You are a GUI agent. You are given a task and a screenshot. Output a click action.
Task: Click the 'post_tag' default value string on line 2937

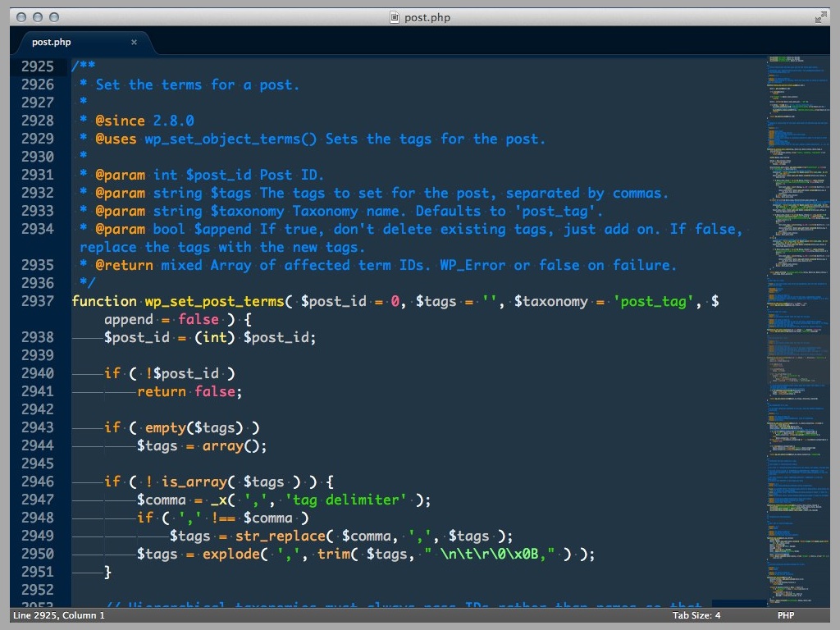pos(653,302)
